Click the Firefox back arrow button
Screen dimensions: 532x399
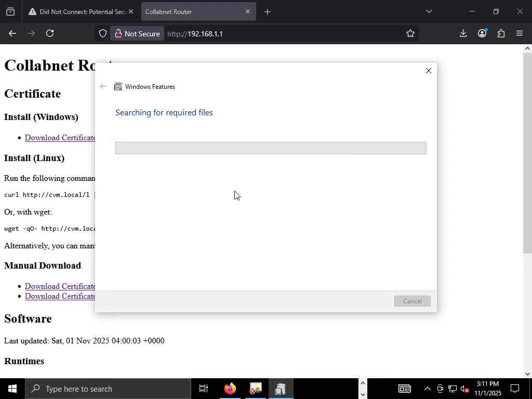12,33
